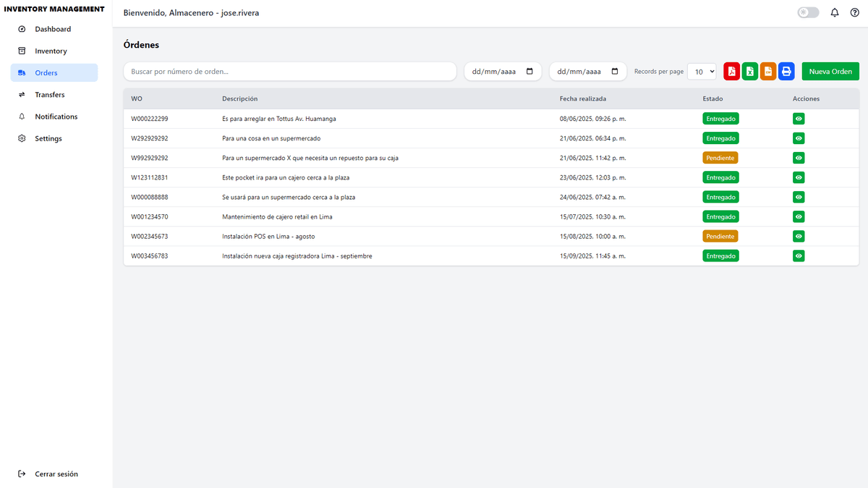This screenshot has width=868, height=488.
Task: View order W003456783 details
Action: 799,256
